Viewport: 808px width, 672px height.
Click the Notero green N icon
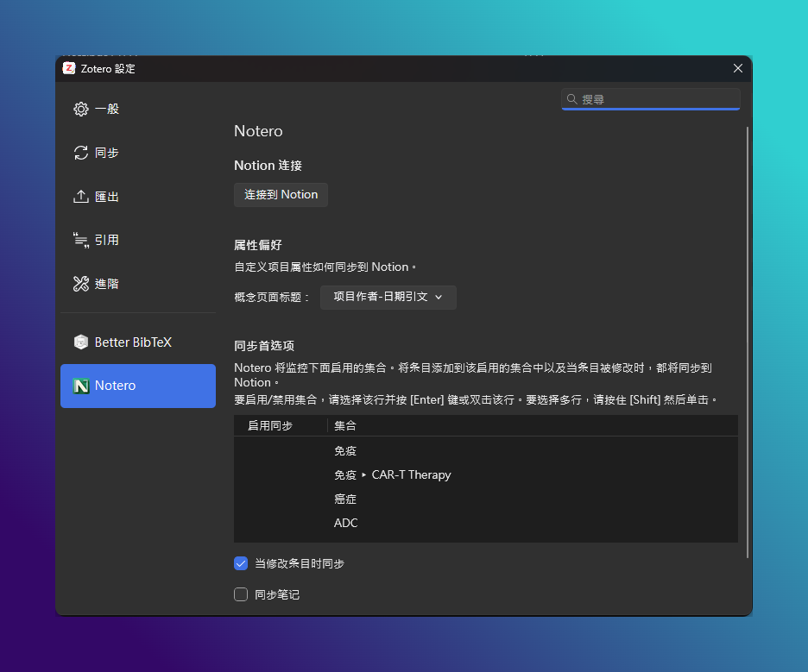click(x=81, y=386)
